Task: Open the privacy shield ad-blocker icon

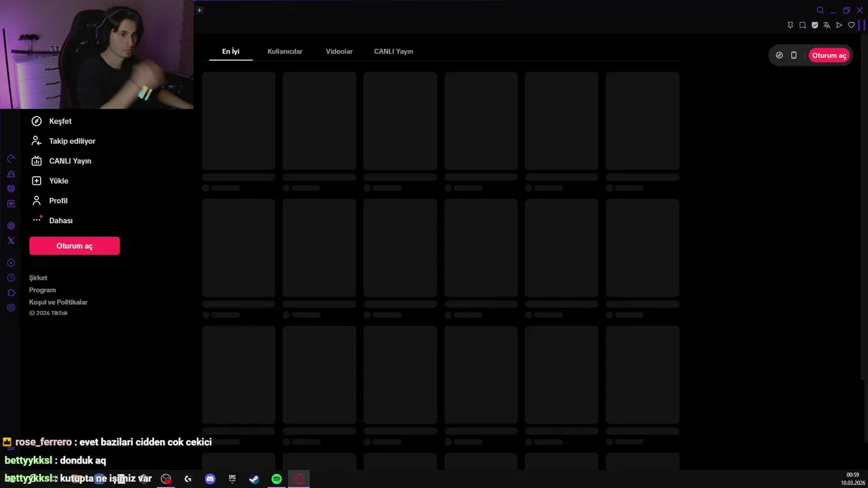Action: pos(814,25)
